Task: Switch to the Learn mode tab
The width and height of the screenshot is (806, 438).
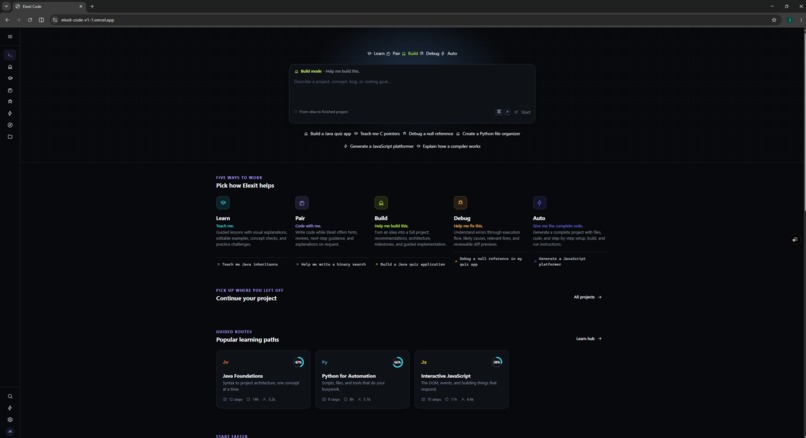Action: (x=376, y=53)
